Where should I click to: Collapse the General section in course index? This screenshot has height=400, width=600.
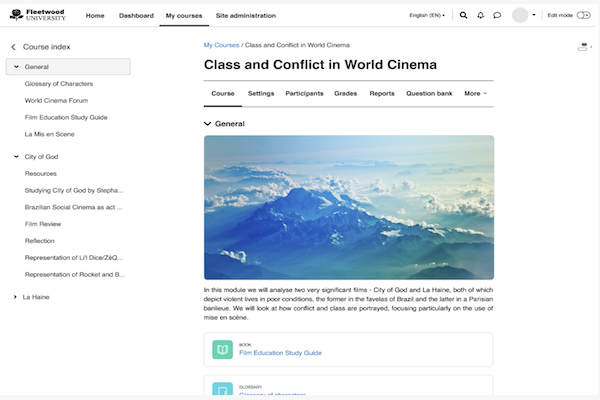[x=16, y=67]
